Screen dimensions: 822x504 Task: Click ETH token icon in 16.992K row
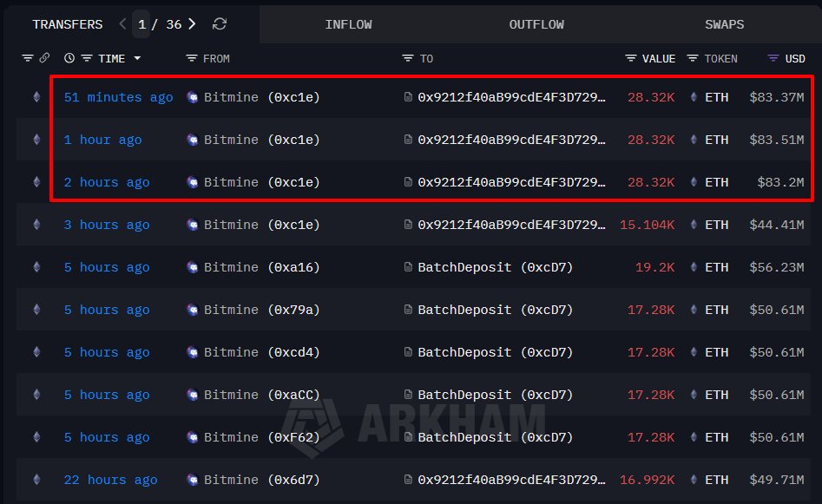[x=694, y=480]
